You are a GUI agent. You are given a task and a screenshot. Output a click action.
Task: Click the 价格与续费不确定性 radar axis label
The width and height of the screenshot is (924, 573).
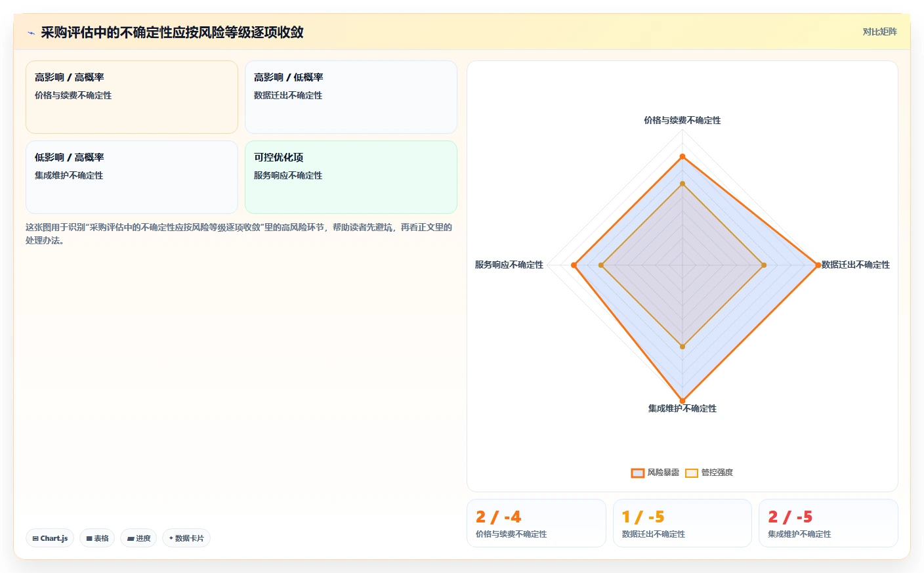click(682, 120)
